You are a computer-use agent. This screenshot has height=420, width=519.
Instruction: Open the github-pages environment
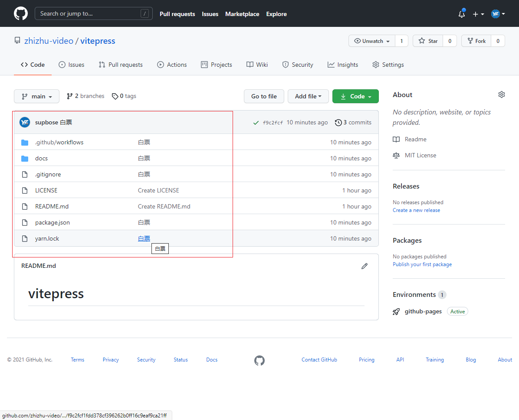[x=423, y=312]
